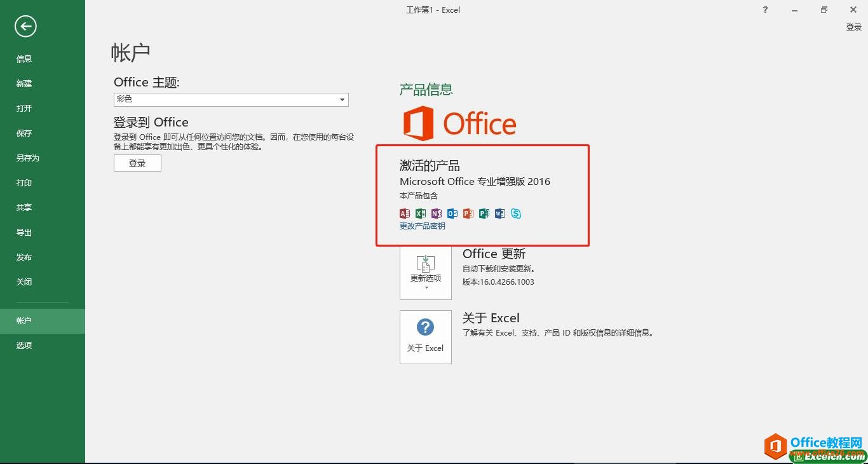Click the 帐户 page heading
868x464 pixels.
[131, 53]
